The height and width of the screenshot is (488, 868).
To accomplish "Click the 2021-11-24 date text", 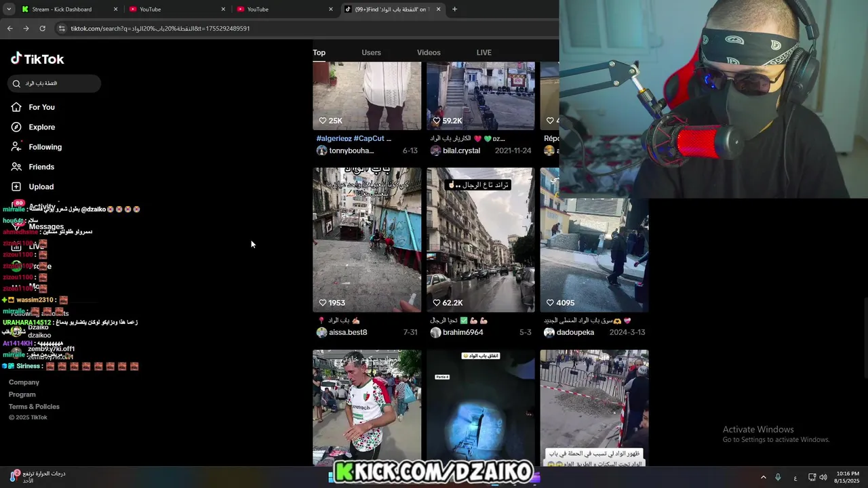I will pos(513,150).
